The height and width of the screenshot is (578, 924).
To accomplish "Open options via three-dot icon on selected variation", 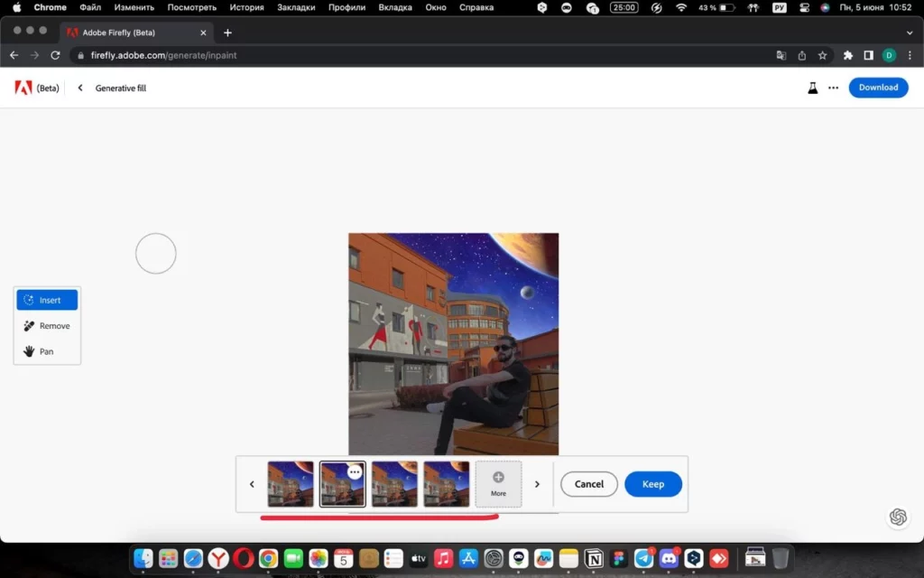I will 354,471.
